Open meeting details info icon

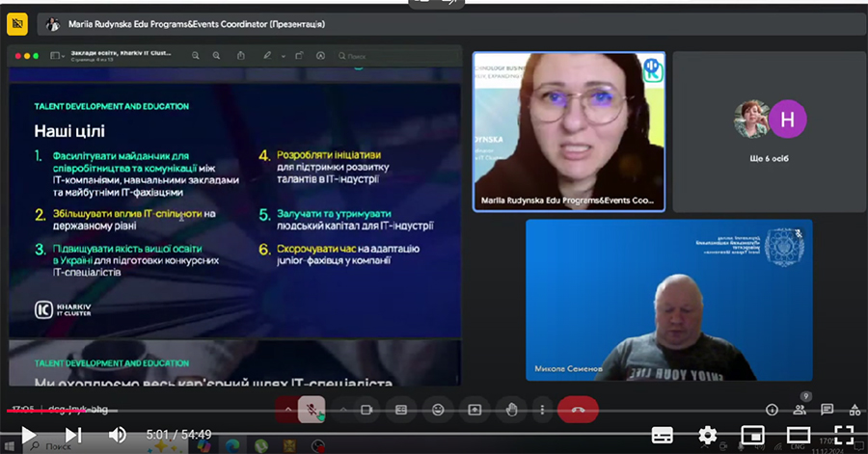(x=772, y=410)
